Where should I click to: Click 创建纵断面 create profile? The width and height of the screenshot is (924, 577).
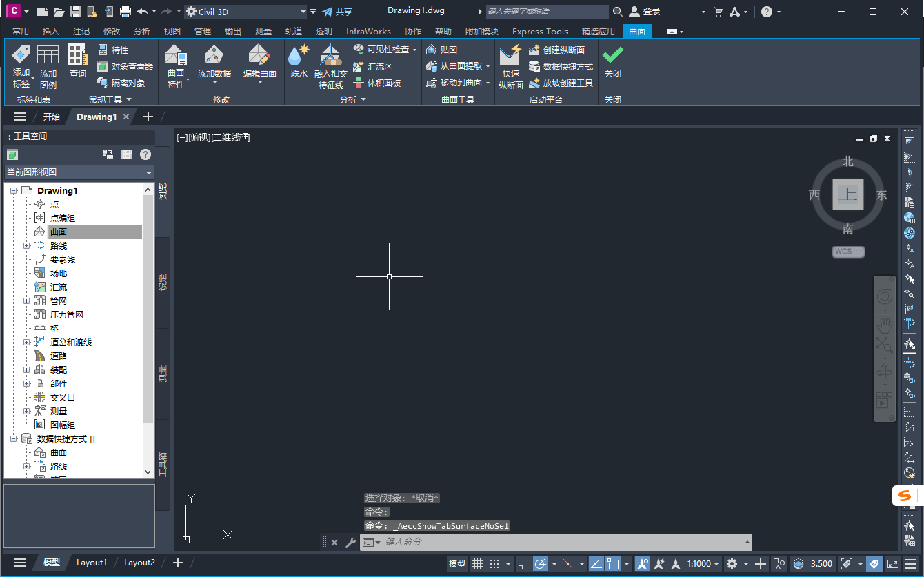556,50
